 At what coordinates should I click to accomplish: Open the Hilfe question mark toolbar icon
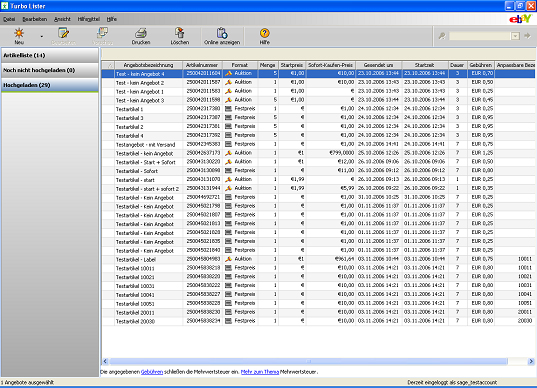pos(264,33)
